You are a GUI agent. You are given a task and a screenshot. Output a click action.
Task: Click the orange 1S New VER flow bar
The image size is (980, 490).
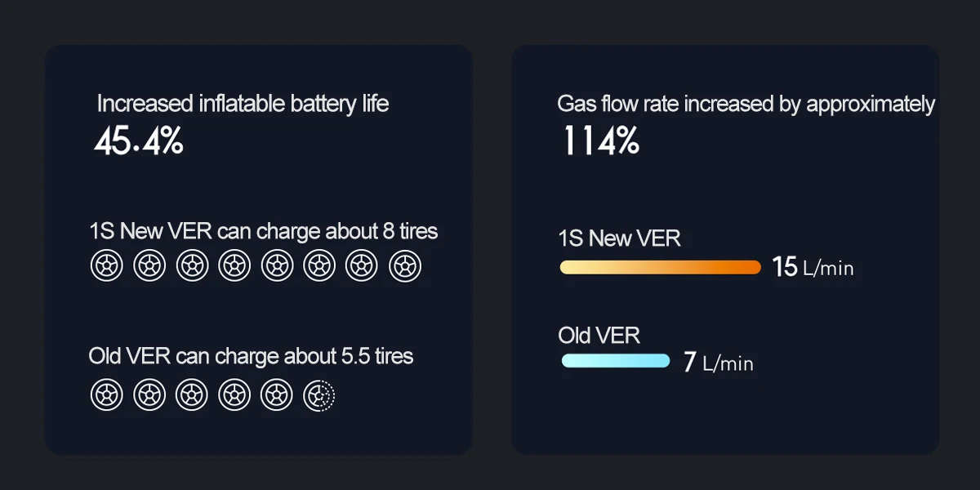coord(660,268)
